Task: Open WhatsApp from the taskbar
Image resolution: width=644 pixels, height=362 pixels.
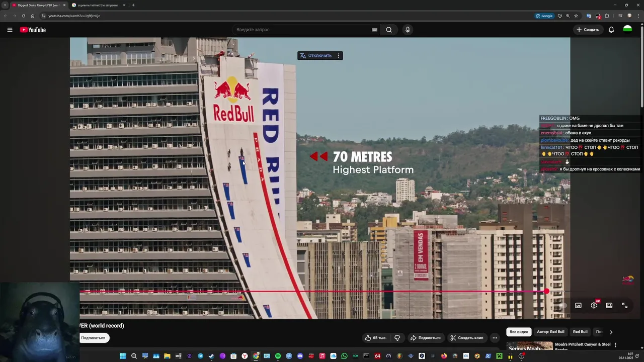Action: (x=344, y=356)
